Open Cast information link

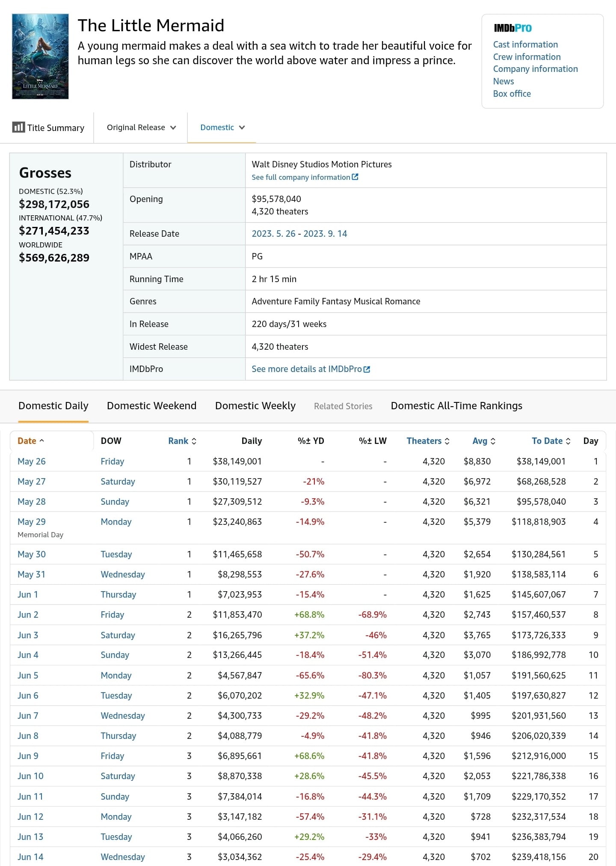tap(525, 45)
